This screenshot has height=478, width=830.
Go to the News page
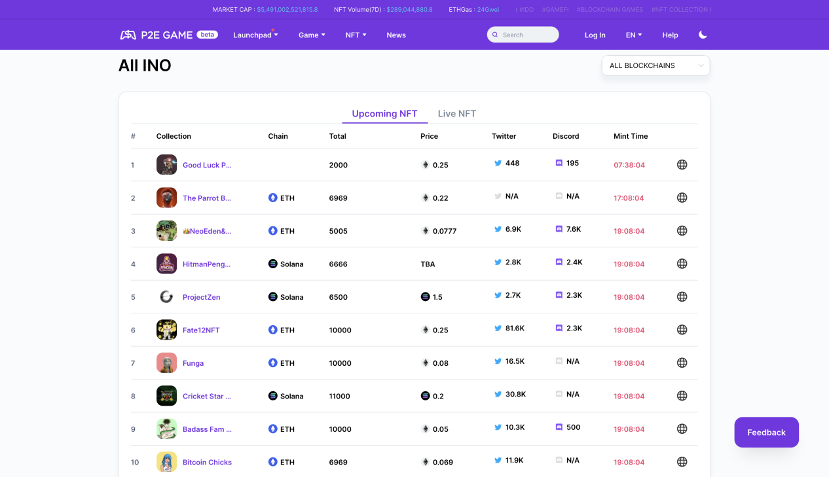point(396,35)
